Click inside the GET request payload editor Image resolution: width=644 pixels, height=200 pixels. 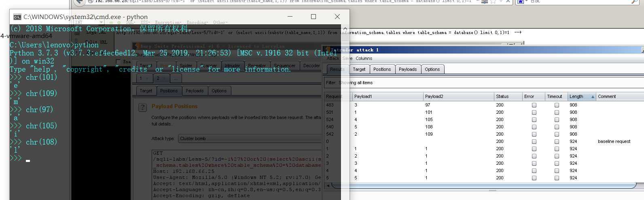click(237, 175)
